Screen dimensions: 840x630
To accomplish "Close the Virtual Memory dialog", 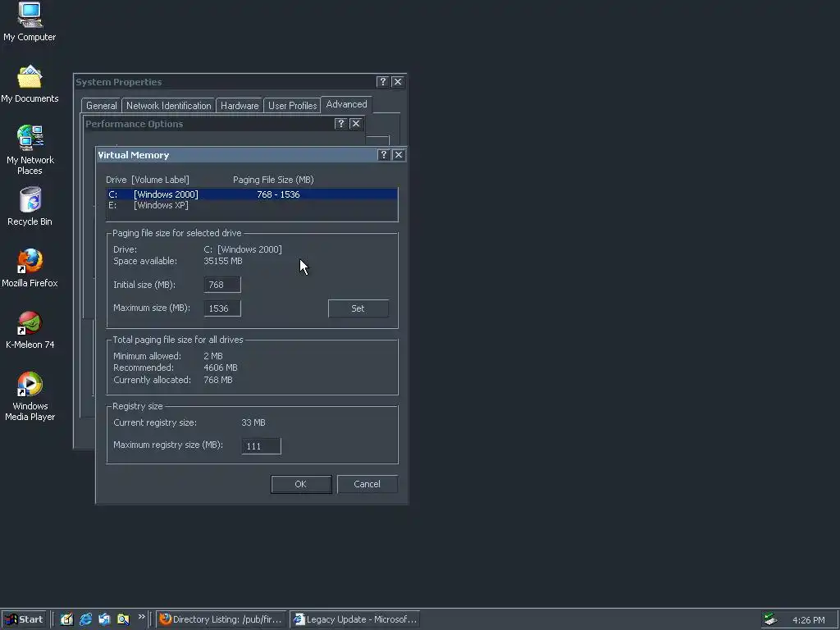I will (399, 155).
